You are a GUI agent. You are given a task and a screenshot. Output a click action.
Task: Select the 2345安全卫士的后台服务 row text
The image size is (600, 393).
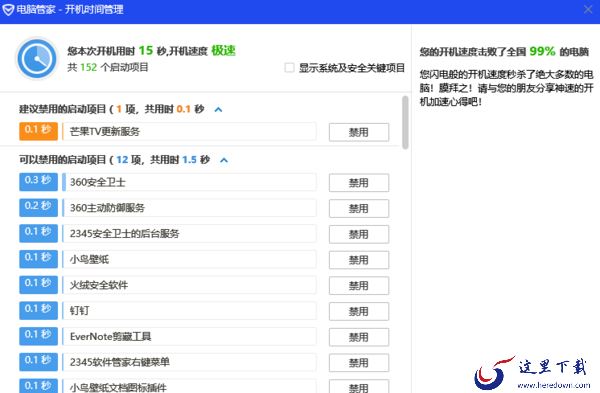(124, 233)
